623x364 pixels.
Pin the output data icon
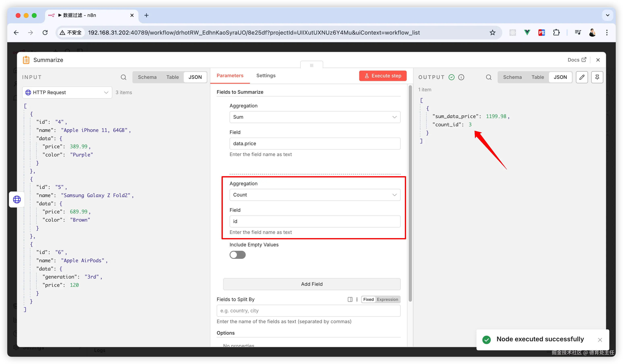[597, 77]
